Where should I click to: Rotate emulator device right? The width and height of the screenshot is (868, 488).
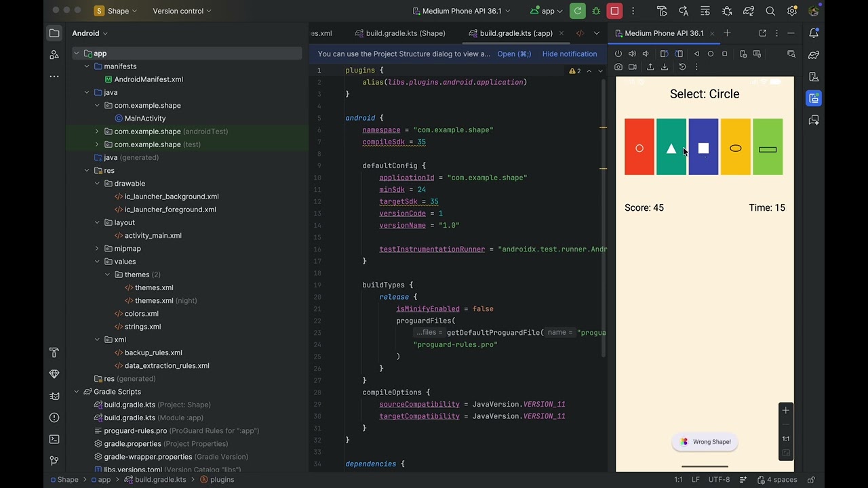(x=679, y=54)
